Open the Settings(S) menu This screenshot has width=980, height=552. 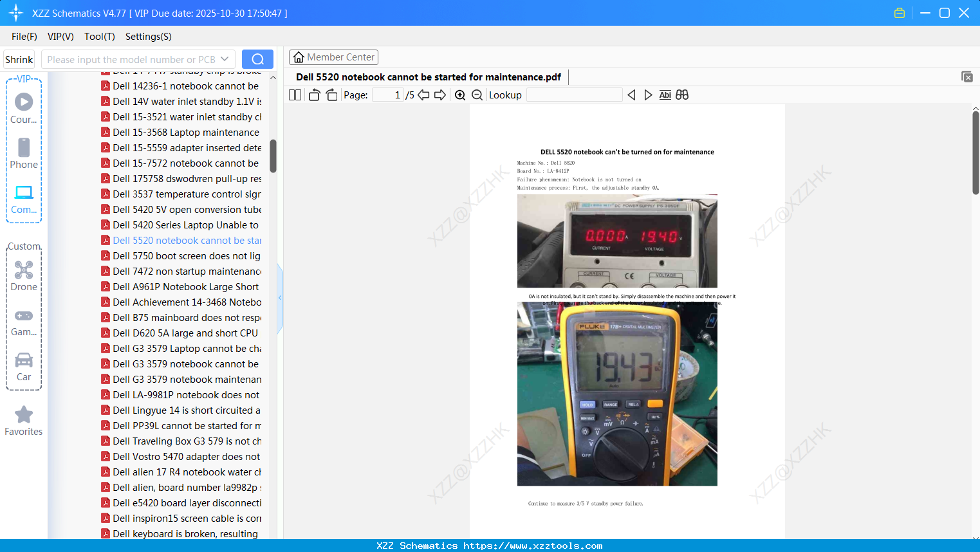click(149, 37)
